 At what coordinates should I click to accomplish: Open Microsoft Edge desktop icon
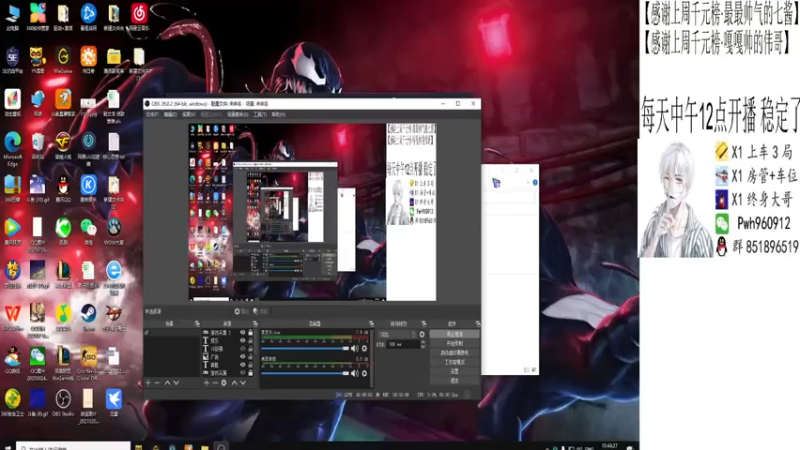[12, 148]
